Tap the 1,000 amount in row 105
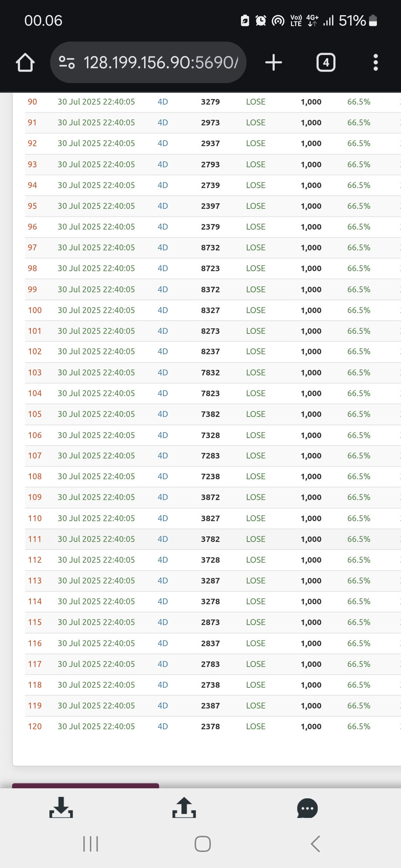Image resolution: width=401 pixels, height=868 pixels. pos(311,414)
